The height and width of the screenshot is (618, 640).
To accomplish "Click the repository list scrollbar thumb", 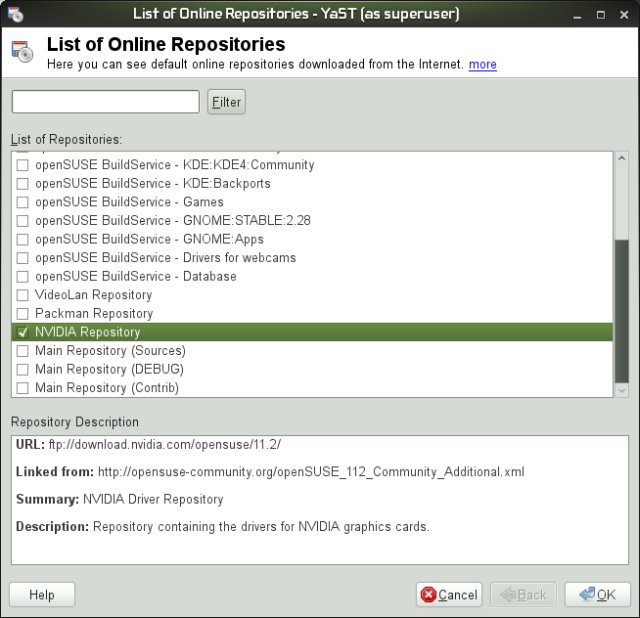I will (622, 311).
